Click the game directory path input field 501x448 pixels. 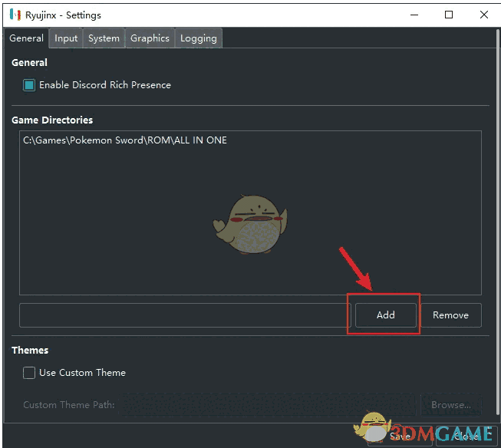186,315
